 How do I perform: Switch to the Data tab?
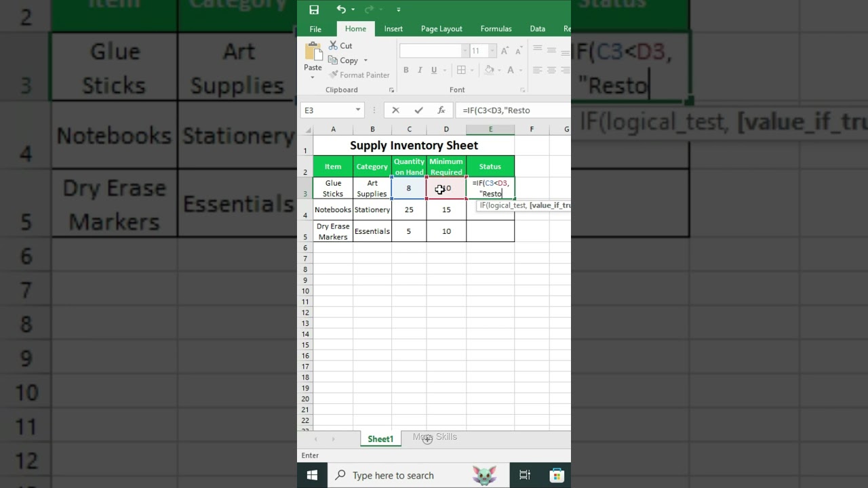tap(538, 29)
